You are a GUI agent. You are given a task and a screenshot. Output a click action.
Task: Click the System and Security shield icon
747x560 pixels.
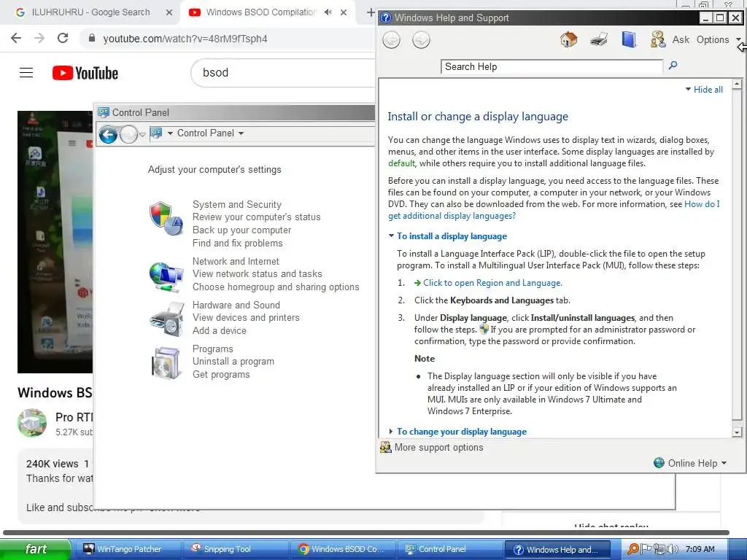pyautogui.click(x=166, y=218)
